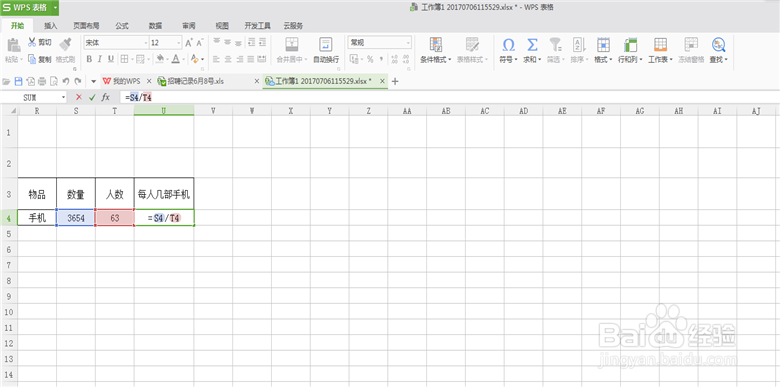Viewport: 780px width, 387px height.
Task: Click the AutoSum (求和) Sigma icon
Action: pos(532,45)
